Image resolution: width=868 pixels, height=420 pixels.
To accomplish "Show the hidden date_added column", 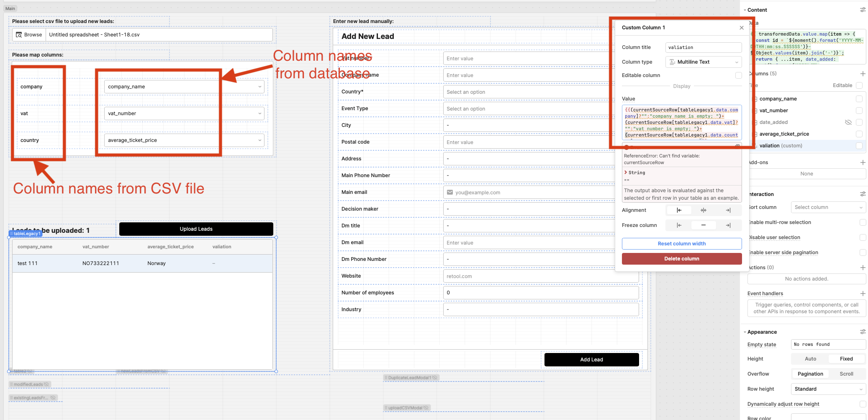I will (848, 122).
